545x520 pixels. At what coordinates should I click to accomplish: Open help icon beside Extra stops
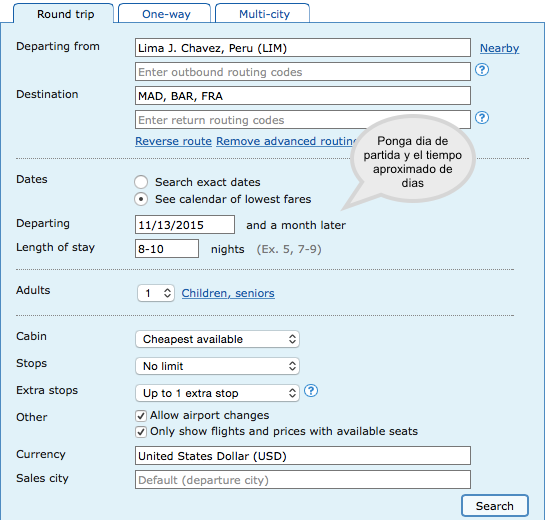tap(311, 391)
